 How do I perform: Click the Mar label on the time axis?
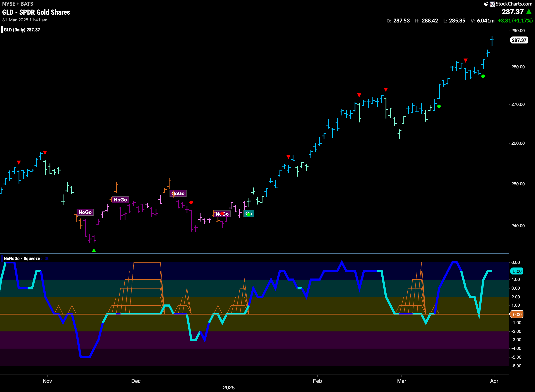tap(401, 381)
